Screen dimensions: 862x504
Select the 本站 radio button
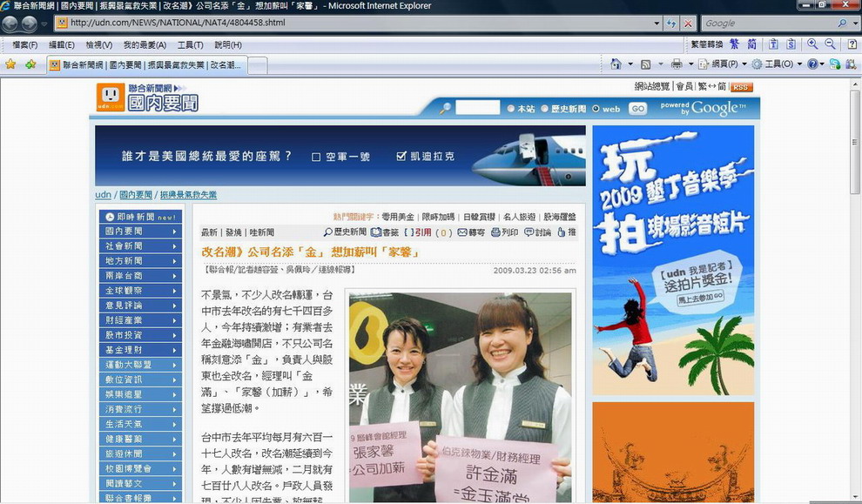pos(511,109)
